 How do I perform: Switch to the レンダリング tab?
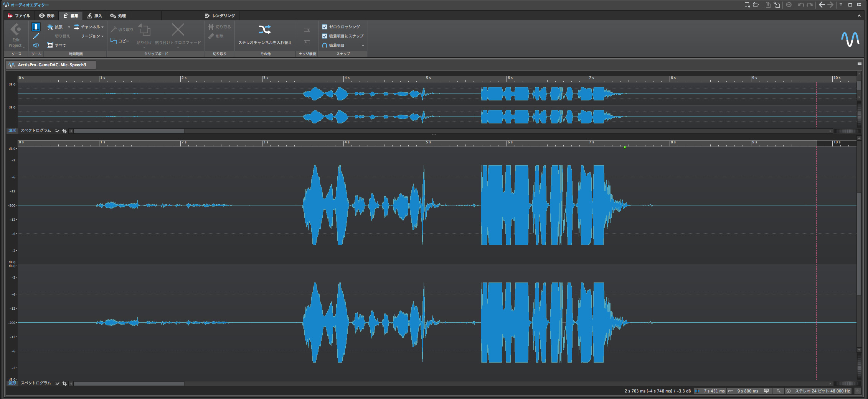(220, 16)
